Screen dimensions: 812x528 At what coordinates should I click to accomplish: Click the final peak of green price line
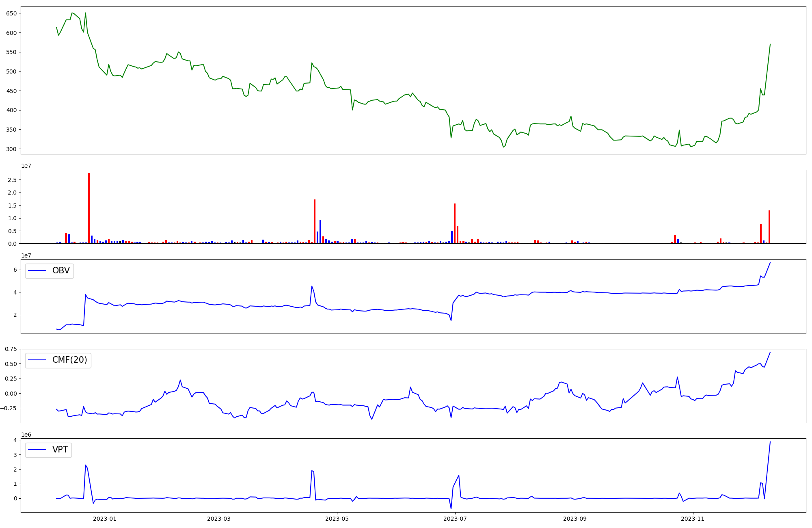770,44
